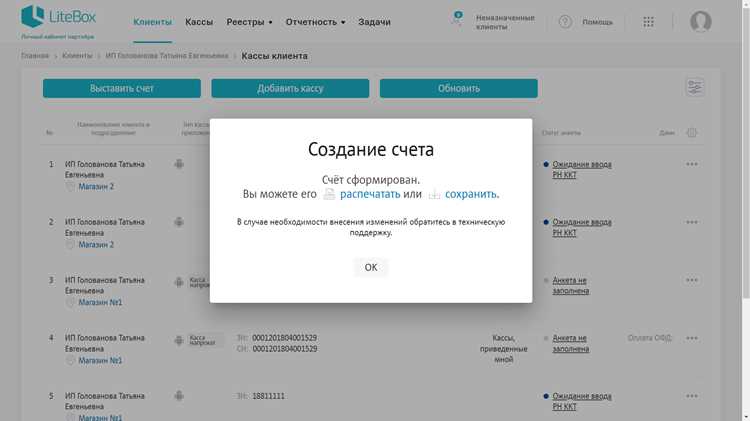This screenshot has height=421, width=750.
Task: Open the Кассы tab
Action: tap(199, 22)
